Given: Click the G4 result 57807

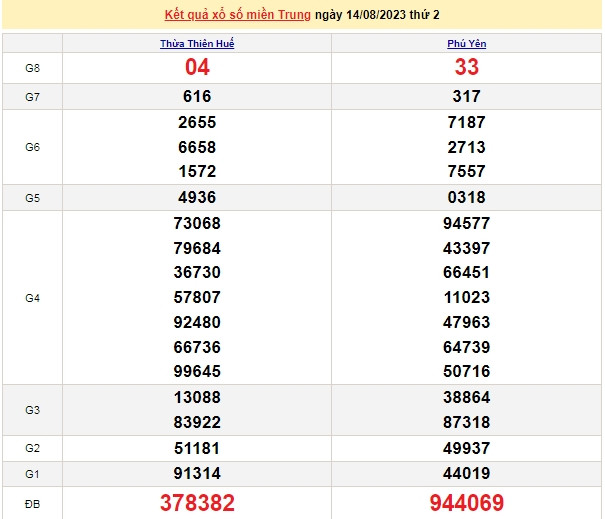Looking at the screenshot, I should click(197, 298).
